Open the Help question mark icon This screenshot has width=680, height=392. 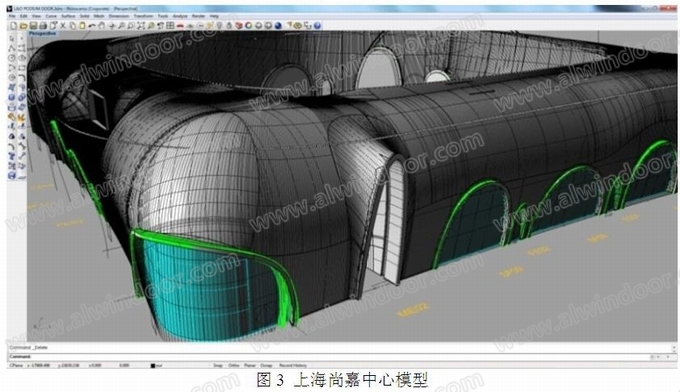[317, 26]
